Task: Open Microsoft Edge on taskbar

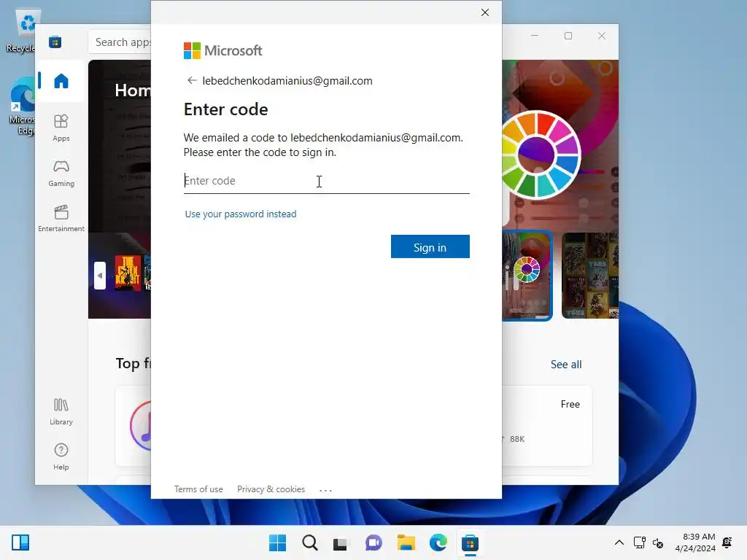Action: point(438,542)
